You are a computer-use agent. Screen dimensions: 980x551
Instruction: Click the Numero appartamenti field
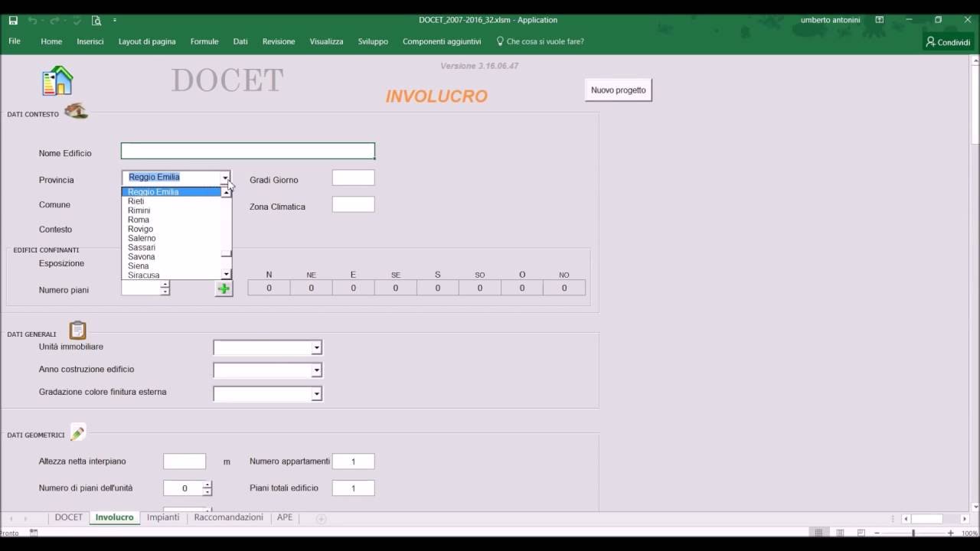pos(353,461)
